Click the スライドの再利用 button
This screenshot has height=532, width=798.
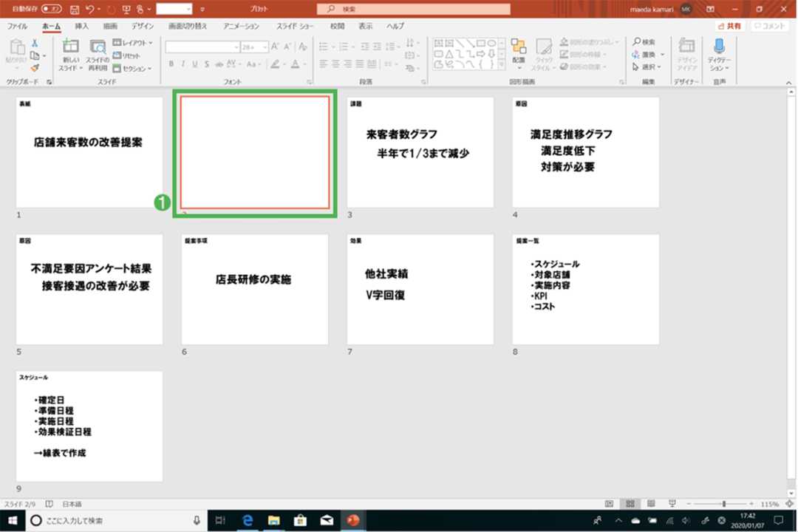pyautogui.click(x=98, y=55)
